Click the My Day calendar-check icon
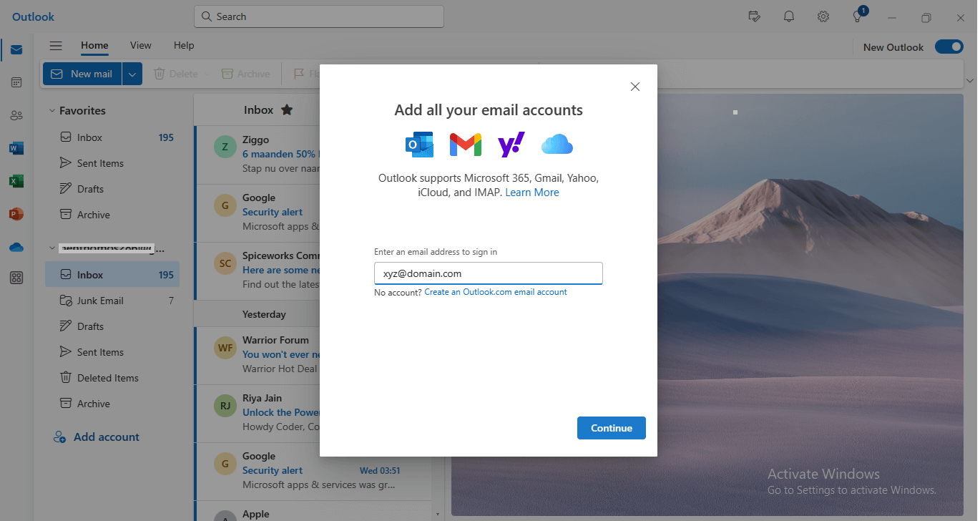This screenshot has height=521, width=980. pyautogui.click(x=754, y=16)
